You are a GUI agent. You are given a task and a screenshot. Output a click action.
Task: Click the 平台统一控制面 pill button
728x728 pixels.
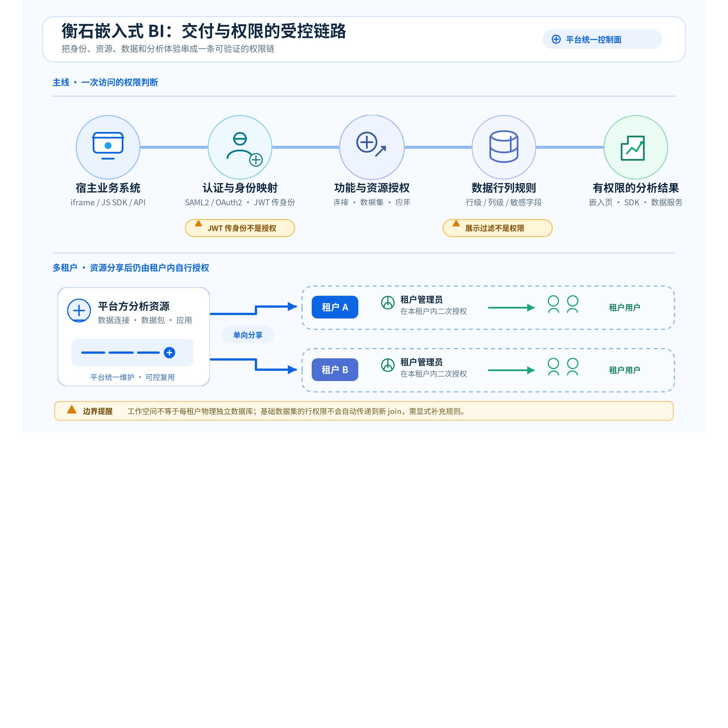pyautogui.click(x=602, y=39)
